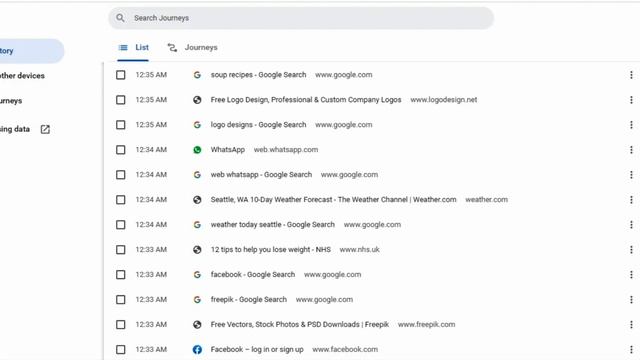Click green WhatsApp favicon

[x=197, y=150]
